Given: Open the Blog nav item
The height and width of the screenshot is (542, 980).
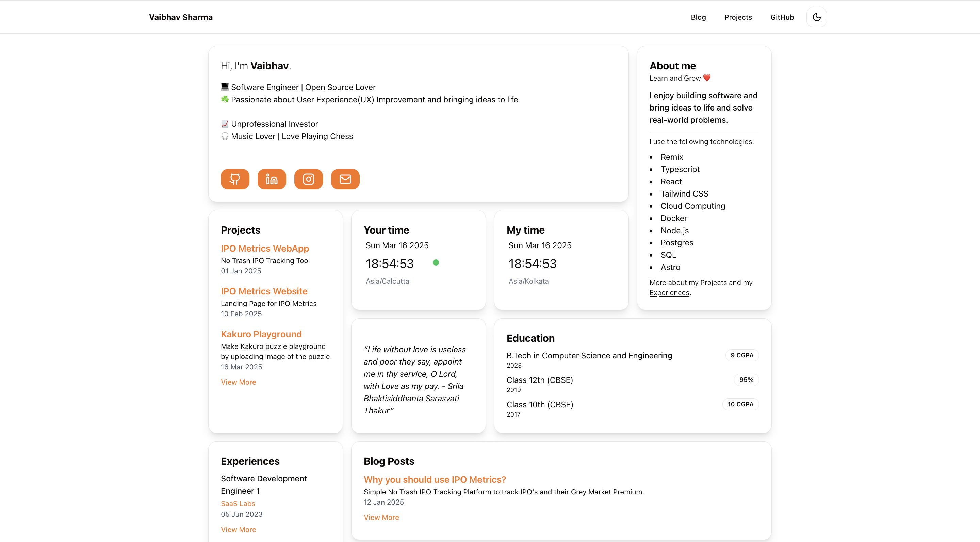Looking at the screenshot, I should (x=698, y=17).
